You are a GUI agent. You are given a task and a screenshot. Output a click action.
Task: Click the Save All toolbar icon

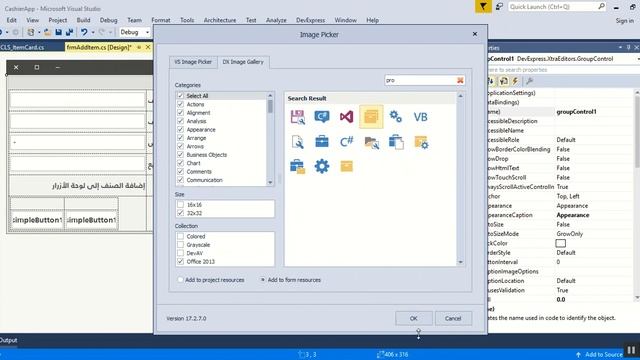click(x=69, y=32)
